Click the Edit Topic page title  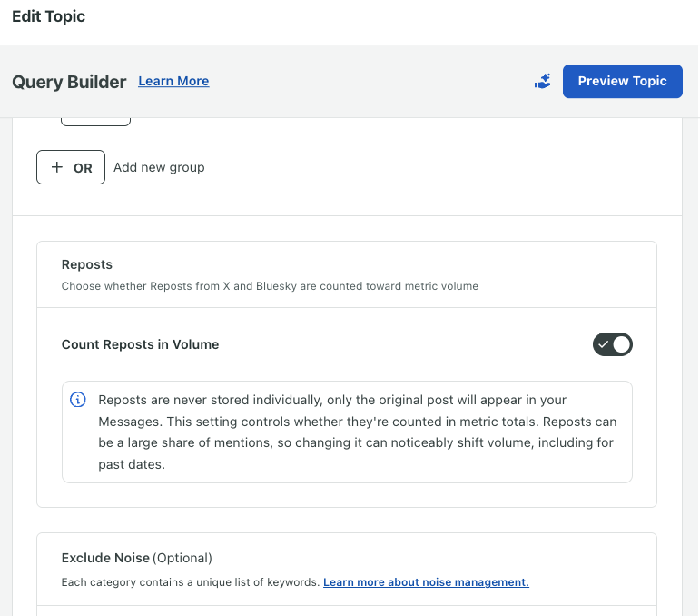tap(49, 16)
